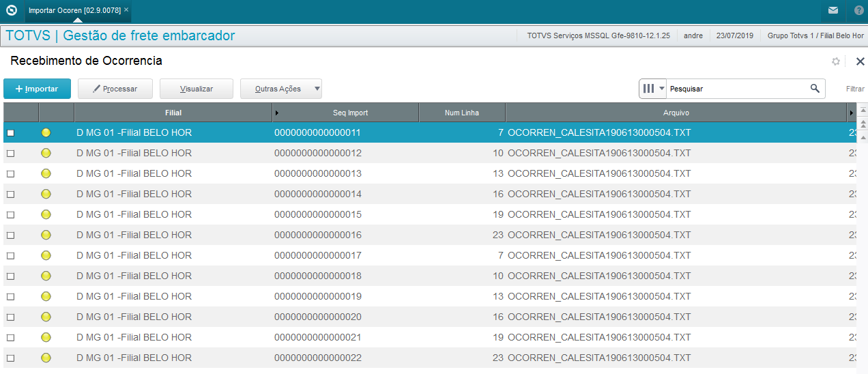The image size is (868, 374).
Task: Click the yellow status dot for Seq 0000000000000017
Action: [46, 255]
